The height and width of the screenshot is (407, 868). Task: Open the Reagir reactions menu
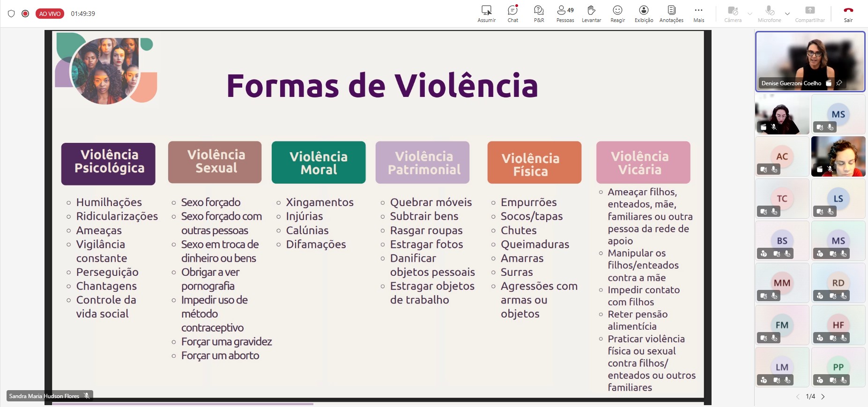618,14
